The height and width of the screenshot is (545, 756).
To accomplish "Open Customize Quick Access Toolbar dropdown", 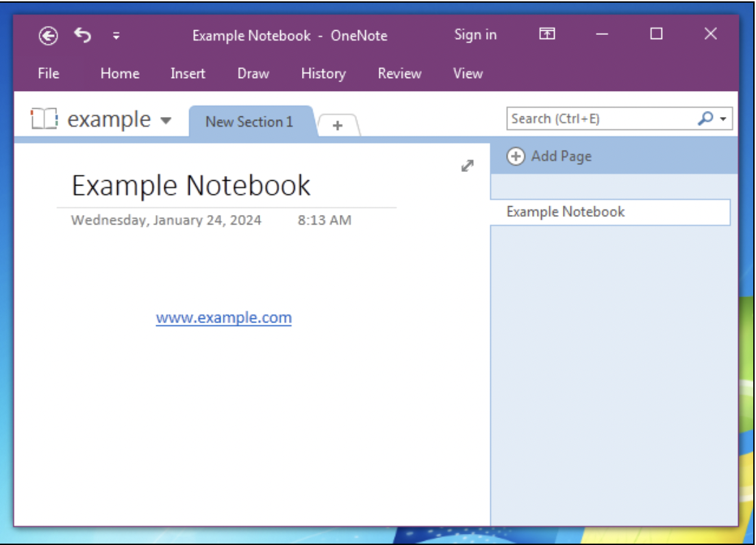I will click(116, 36).
